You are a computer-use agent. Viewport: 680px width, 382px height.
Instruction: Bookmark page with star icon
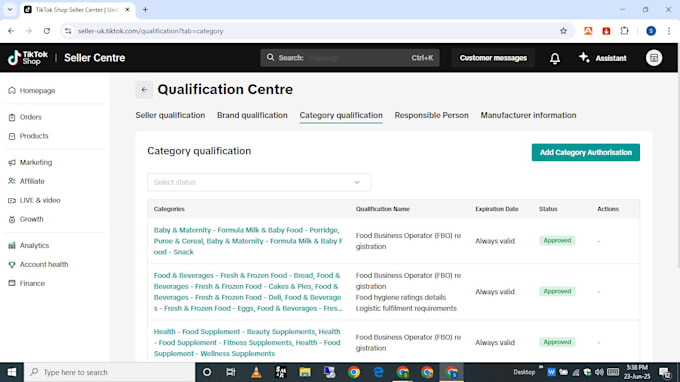(563, 31)
